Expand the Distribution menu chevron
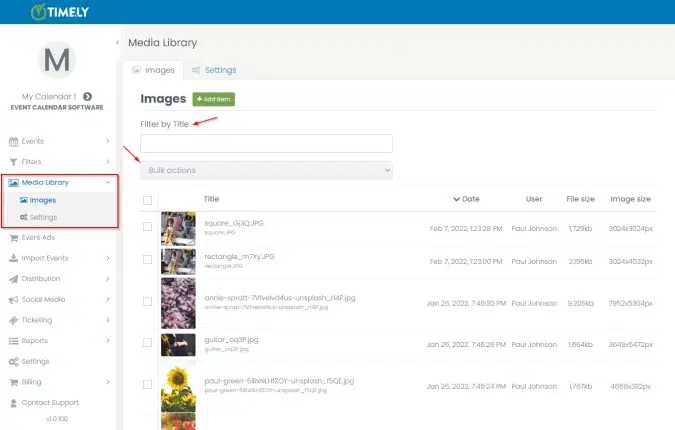Viewport: 675px width, 430px height. click(108, 278)
